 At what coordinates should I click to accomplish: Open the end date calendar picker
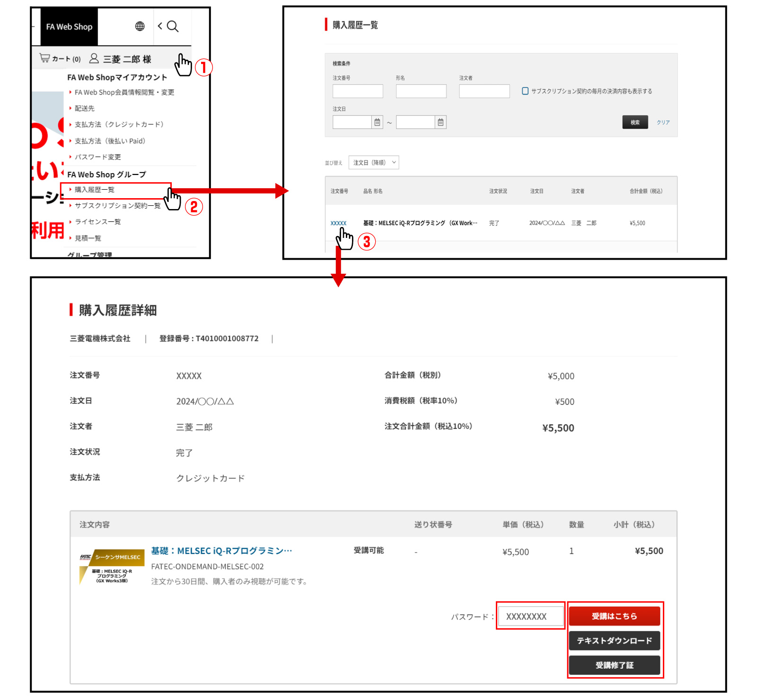440,122
